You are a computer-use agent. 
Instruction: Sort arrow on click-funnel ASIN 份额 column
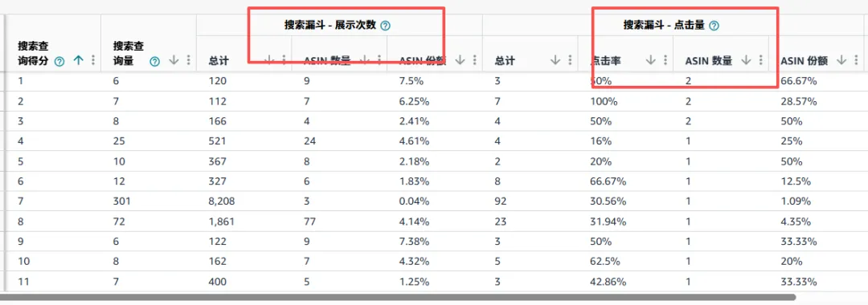point(841,61)
